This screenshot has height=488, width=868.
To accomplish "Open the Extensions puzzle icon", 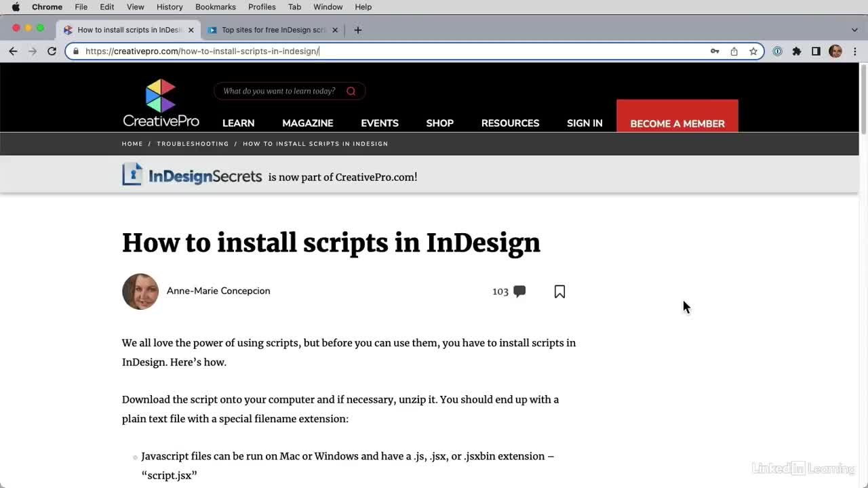I will click(797, 51).
